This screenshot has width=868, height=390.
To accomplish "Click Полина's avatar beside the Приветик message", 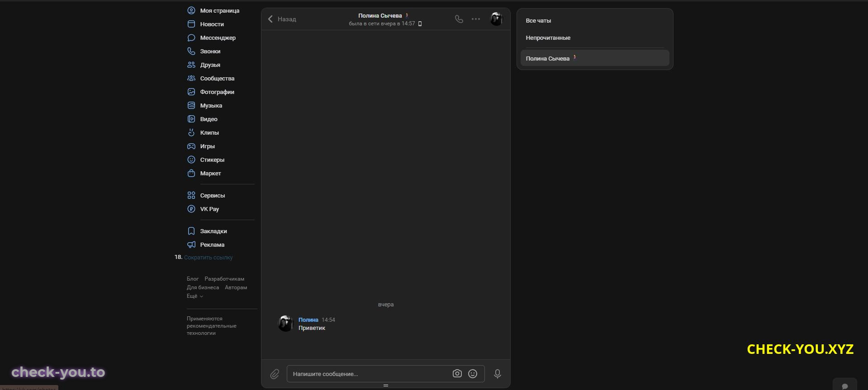I will click(285, 324).
